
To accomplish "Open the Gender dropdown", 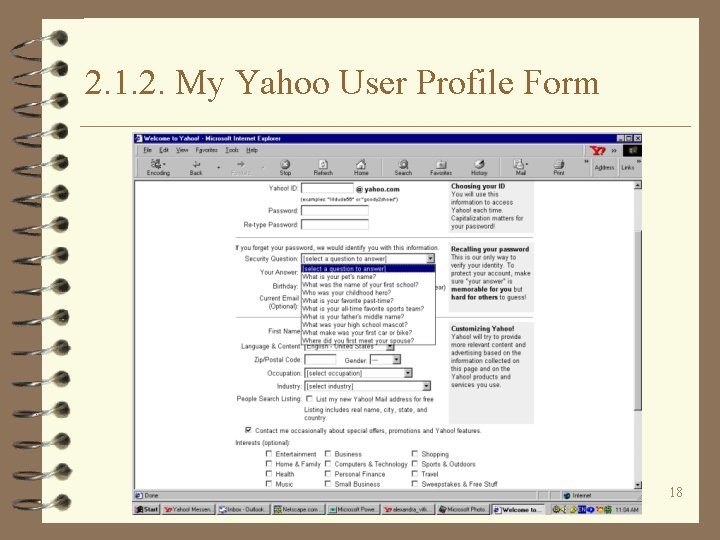I will point(385,360).
